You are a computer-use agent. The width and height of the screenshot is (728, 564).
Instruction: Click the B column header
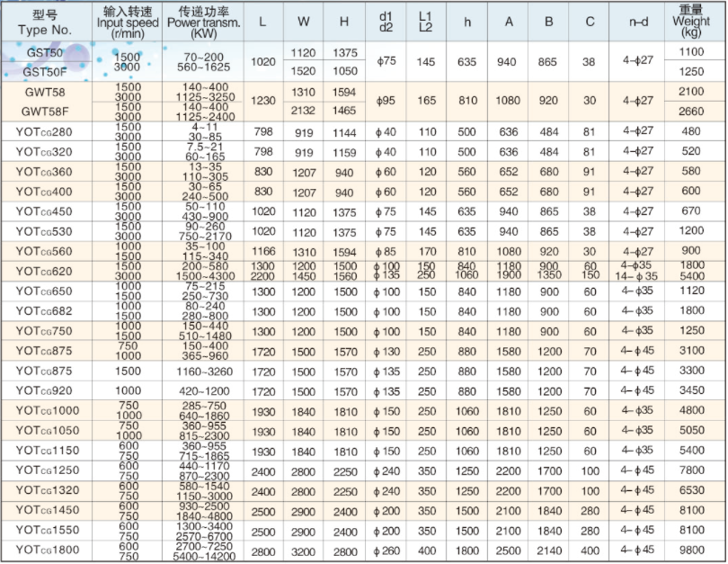[x=548, y=22]
